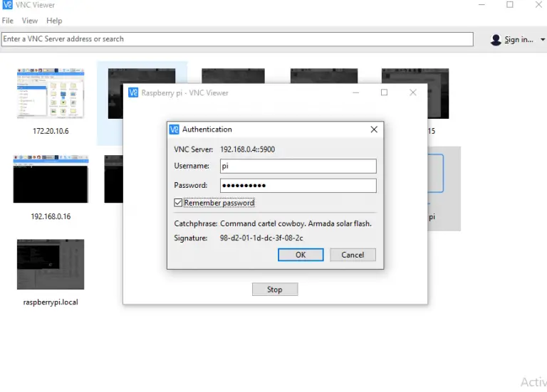Click the Sign in... link
The image size is (547, 392).
(x=519, y=40)
